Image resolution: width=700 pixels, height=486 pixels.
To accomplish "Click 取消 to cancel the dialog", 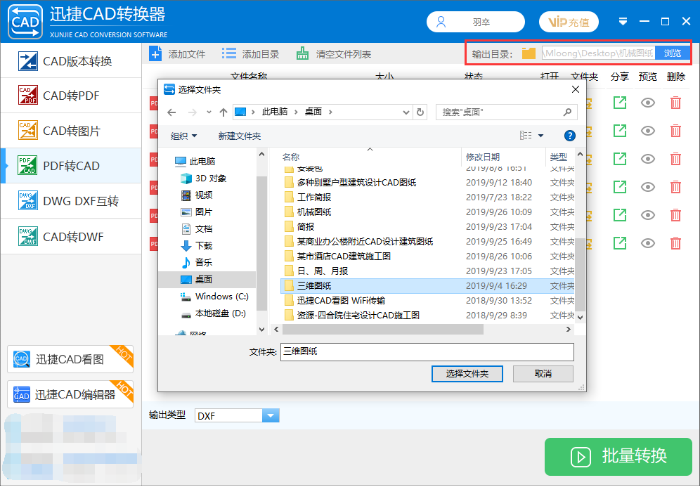I will pyautogui.click(x=543, y=374).
